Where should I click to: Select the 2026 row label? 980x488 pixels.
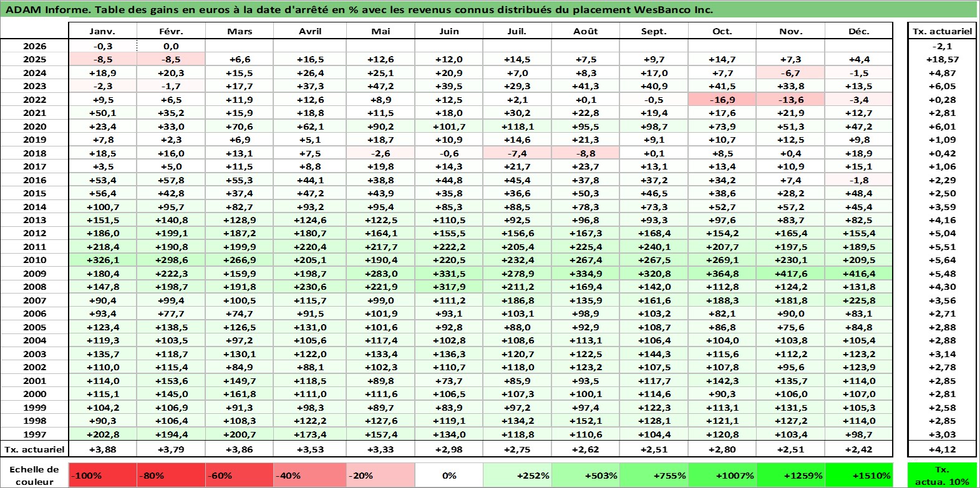click(34, 46)
